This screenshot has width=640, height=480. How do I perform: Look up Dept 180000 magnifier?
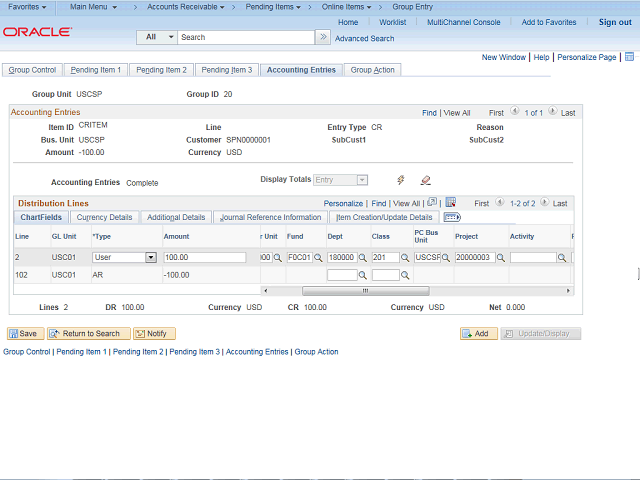362,258
